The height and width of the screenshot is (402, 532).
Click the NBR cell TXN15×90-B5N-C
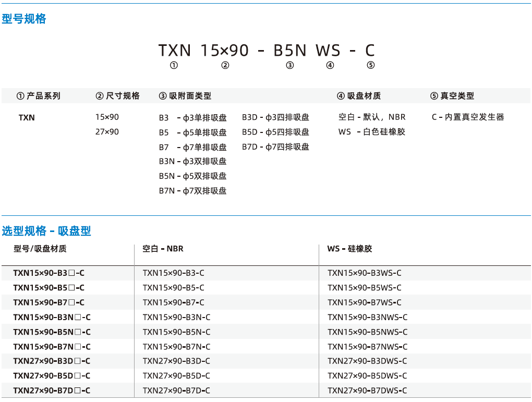click(x=176, y=332)
